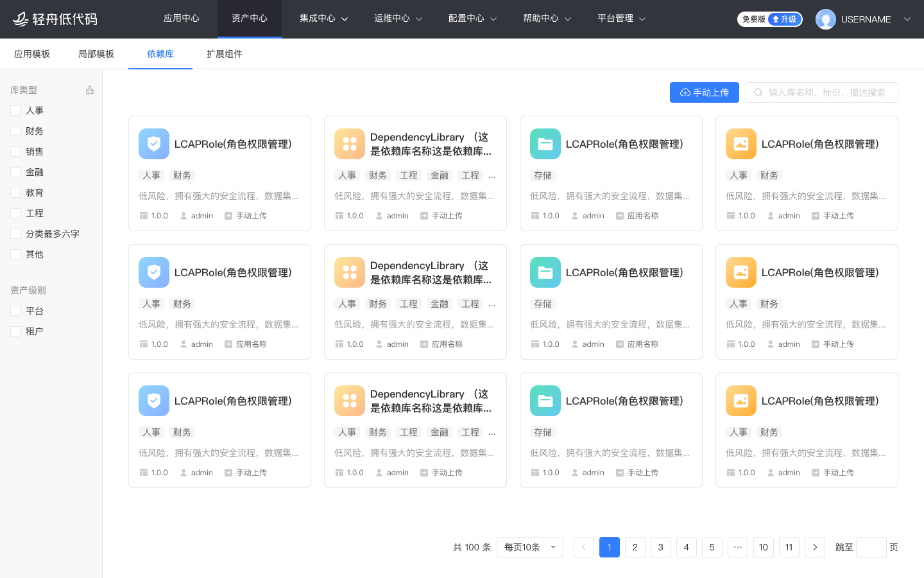924x578 pixels.
Task: Switch to 依赖库 tab
Action: [160, 54]
